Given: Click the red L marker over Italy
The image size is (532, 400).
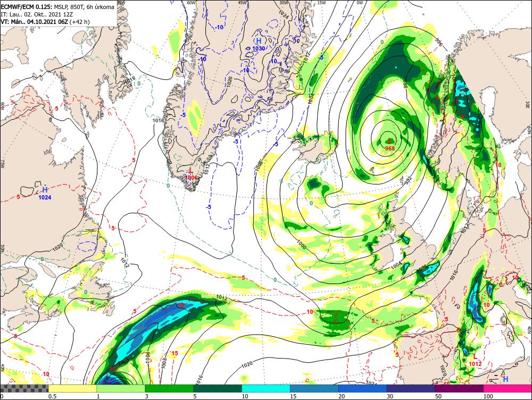Looking at the screenshot, I should pos(475,356).
